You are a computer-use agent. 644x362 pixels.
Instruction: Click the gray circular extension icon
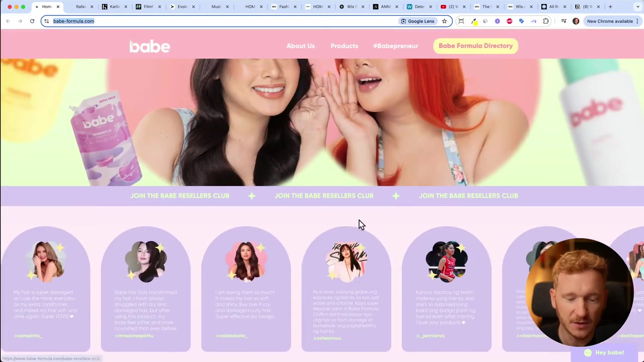coord(485,21)
